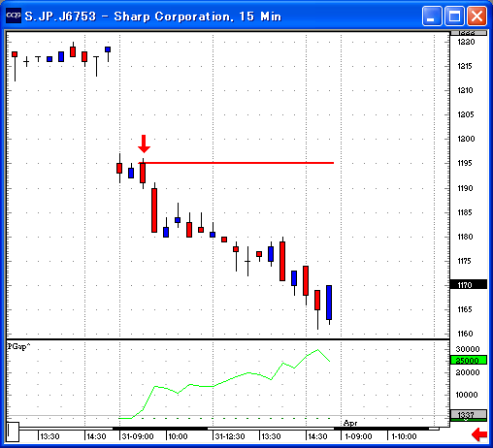Click the 1195 price axis label

point(465,163)
